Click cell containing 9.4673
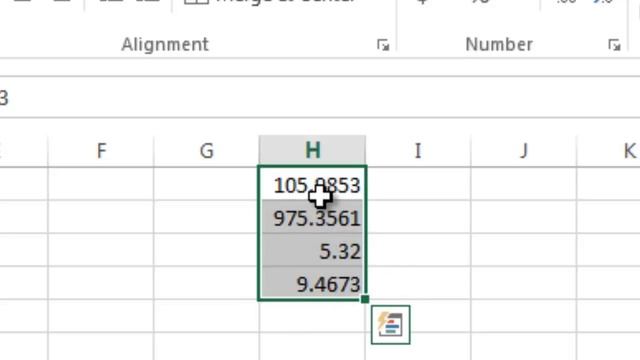The height and width of the screenshot is (360, 640). (x=313, y=283)
